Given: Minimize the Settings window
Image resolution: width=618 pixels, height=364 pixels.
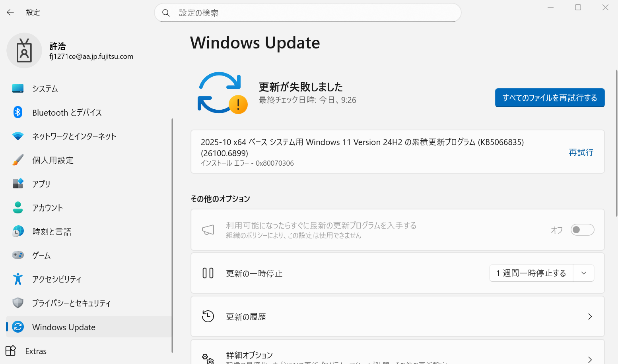Looking at the screenshot, I should pos(550,8).
